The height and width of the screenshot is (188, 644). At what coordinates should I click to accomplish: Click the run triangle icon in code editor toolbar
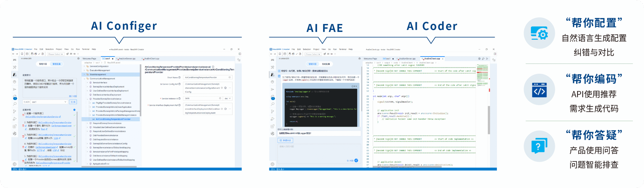(487, 59)
